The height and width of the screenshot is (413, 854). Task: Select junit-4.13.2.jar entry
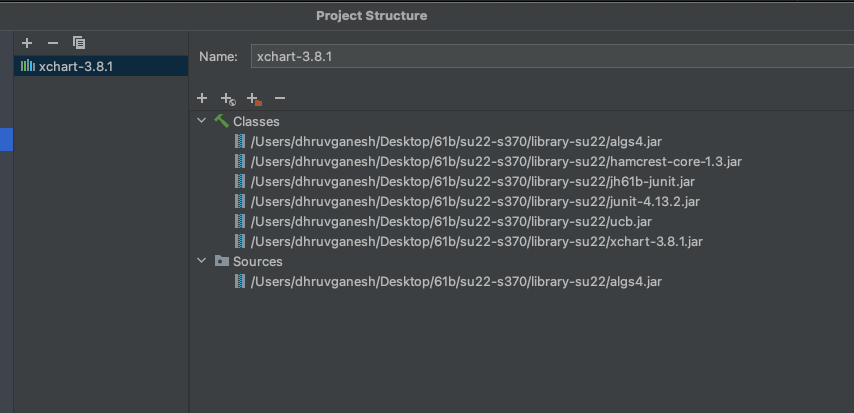point(475,201)
